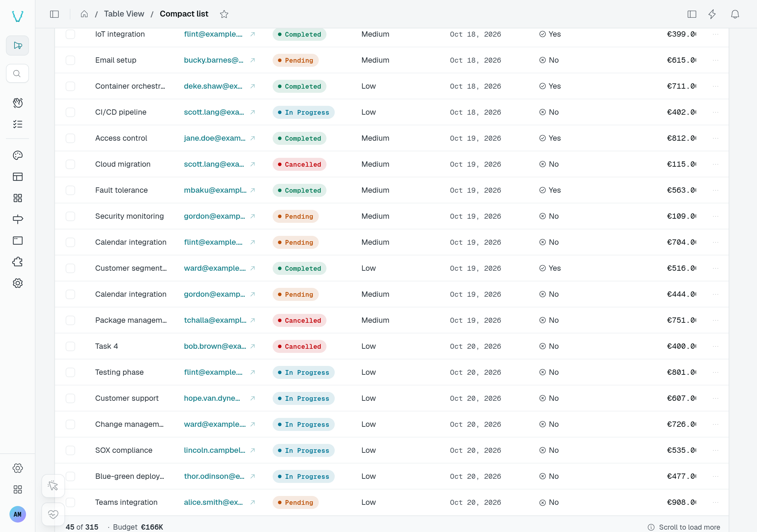Tick the Task 4 row checkbox
Image resolution: width=757 pixels, height=532 pixels.
(x=70, y=346)
